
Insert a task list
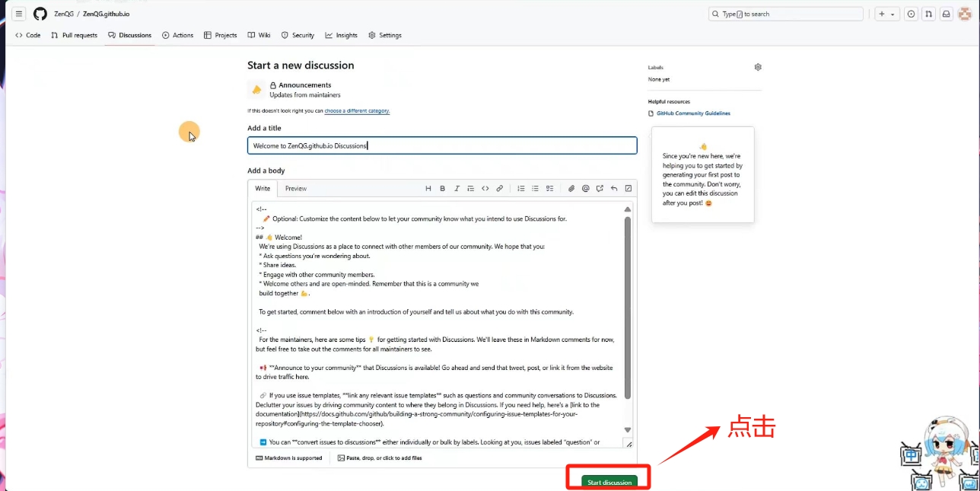click(x=549, y=189)
